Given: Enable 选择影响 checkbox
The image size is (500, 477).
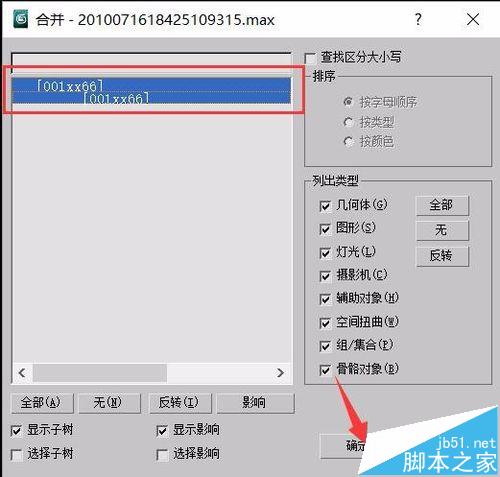Looking at the screenshot, I should click(162, 454).
